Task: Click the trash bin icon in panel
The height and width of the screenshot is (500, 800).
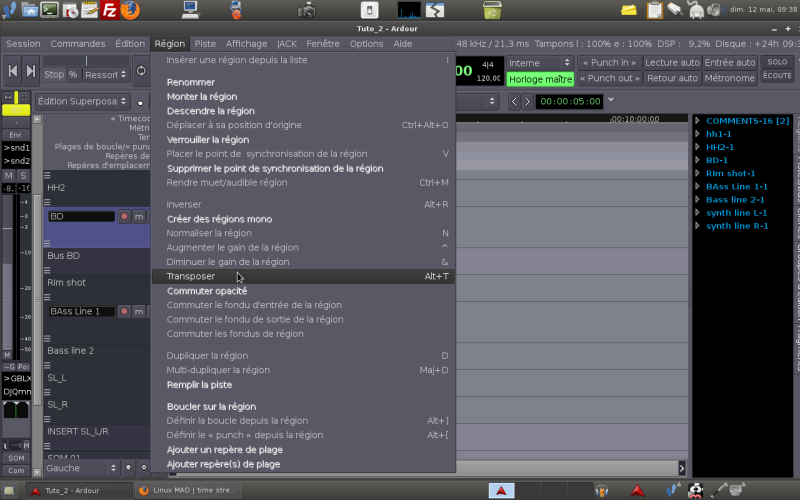Action: coord(492,10)
